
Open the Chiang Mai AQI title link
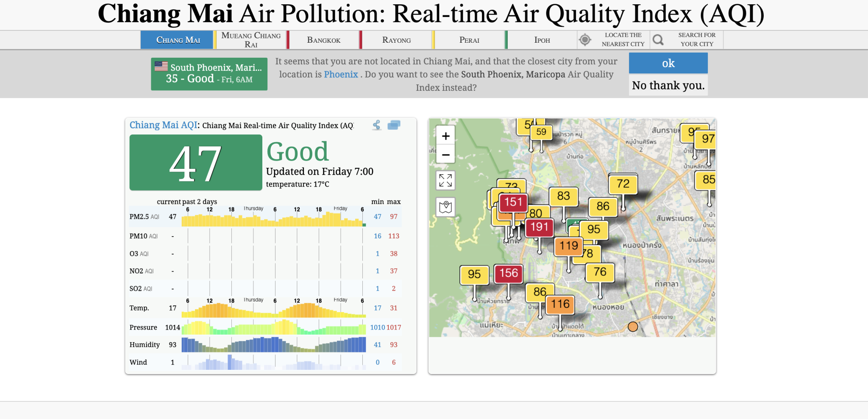[163, 125]
